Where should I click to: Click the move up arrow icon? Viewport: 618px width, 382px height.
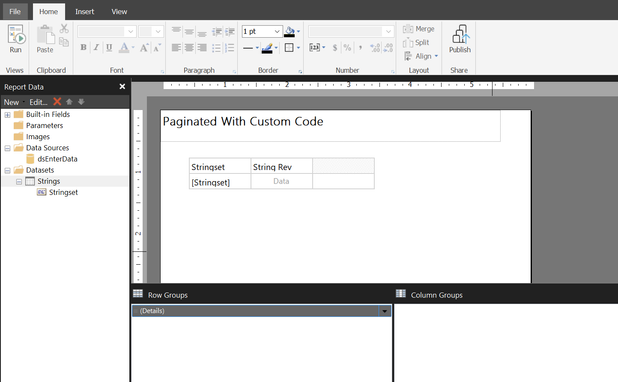pyautogui.click(x=69, y=102)
